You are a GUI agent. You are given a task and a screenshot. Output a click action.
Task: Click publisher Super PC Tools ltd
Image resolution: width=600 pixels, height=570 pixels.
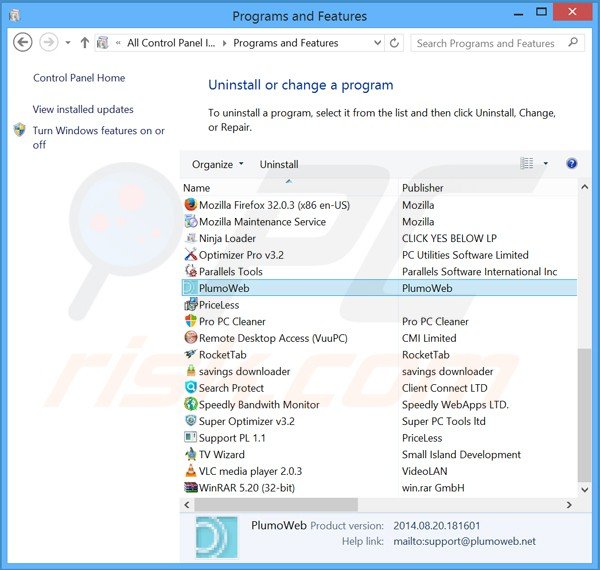coord(443,421)
